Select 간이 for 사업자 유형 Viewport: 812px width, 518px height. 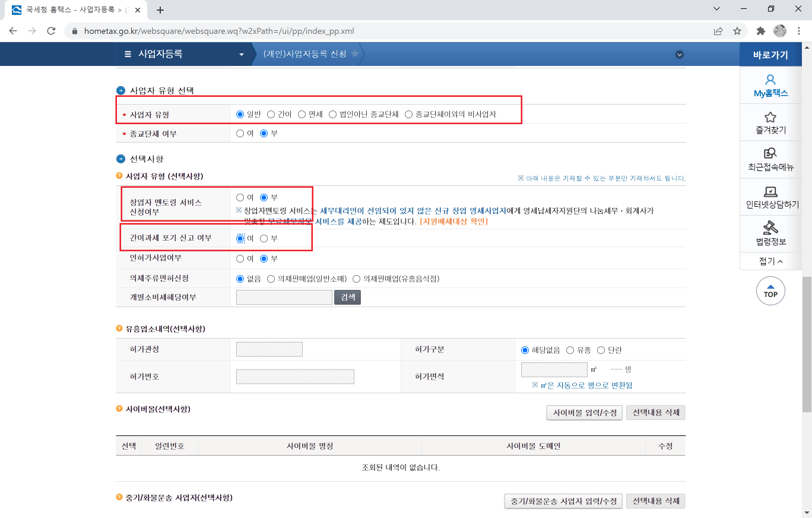[271, 114]
